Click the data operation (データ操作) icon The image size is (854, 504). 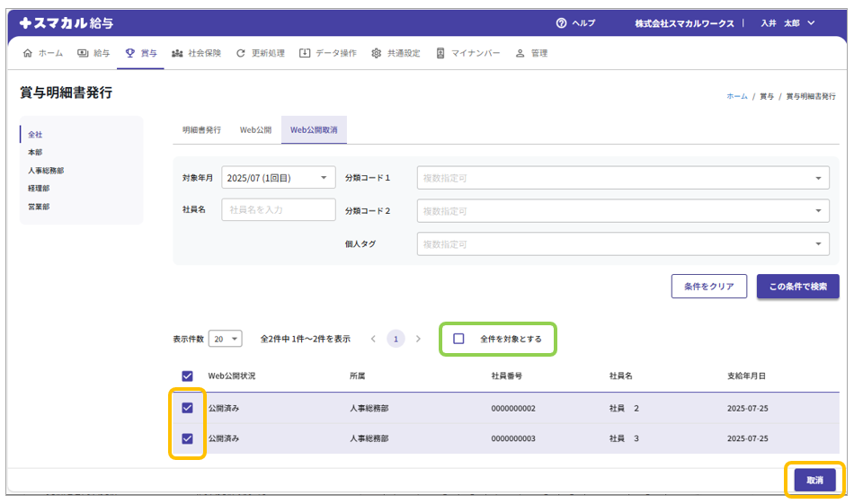coord(305,53)
